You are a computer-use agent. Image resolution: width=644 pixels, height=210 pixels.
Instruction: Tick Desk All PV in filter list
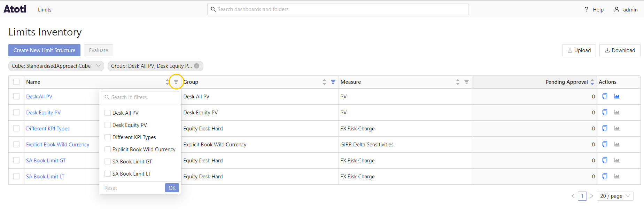108,113
